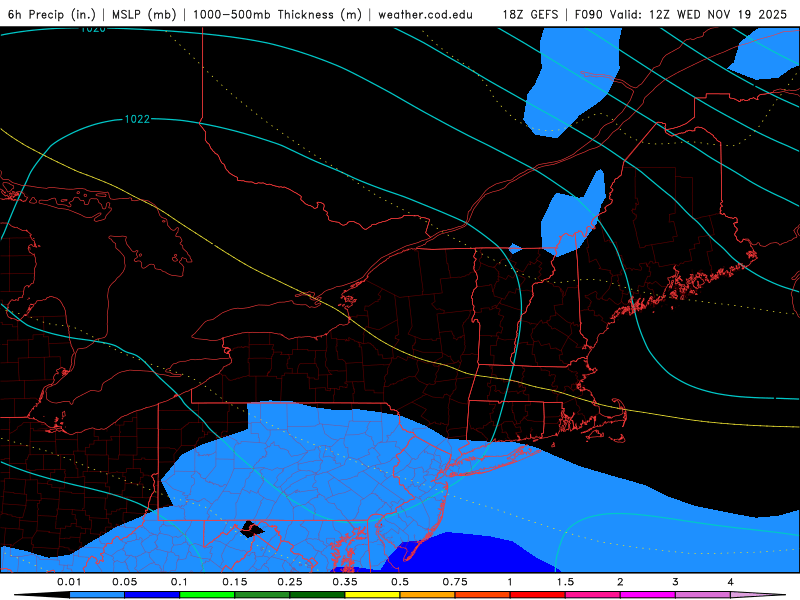Click the legend value 2
The height and width of the screenshot is (600, 800).
pyautogui.click(x=620, y=582)
